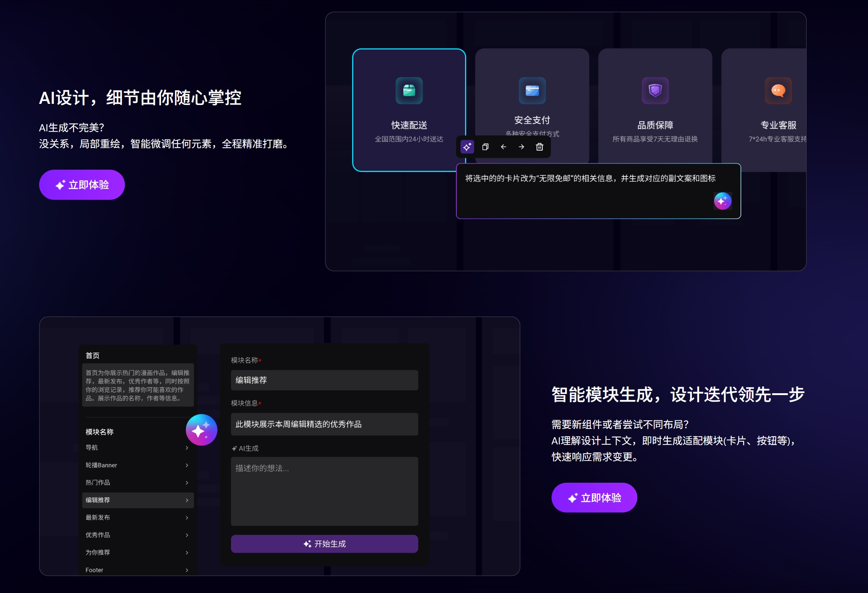This screenshot has width=868, height=593.
Task: Expand the 轮播Banner item arrow
Action: 187,465
